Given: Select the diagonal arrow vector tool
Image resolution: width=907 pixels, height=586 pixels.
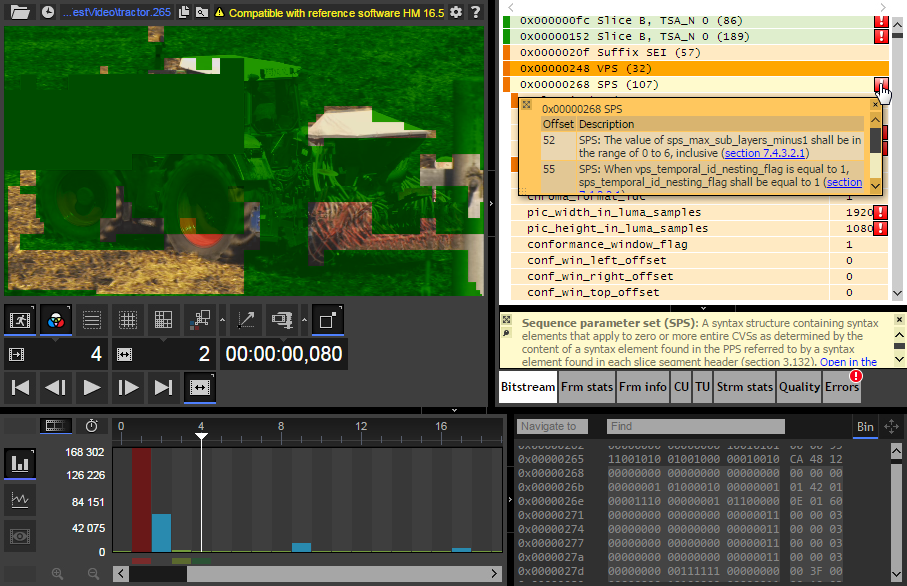Looking at the screenshot, I should pos(246,320).
